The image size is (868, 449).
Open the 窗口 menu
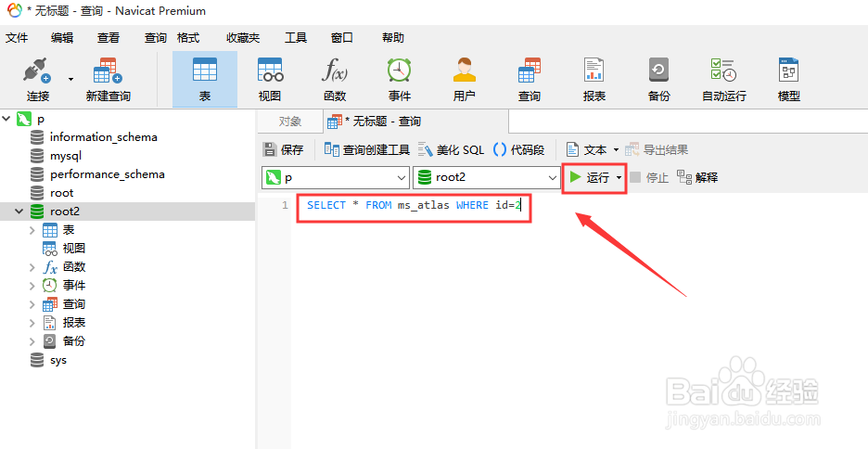coord(342,38)
